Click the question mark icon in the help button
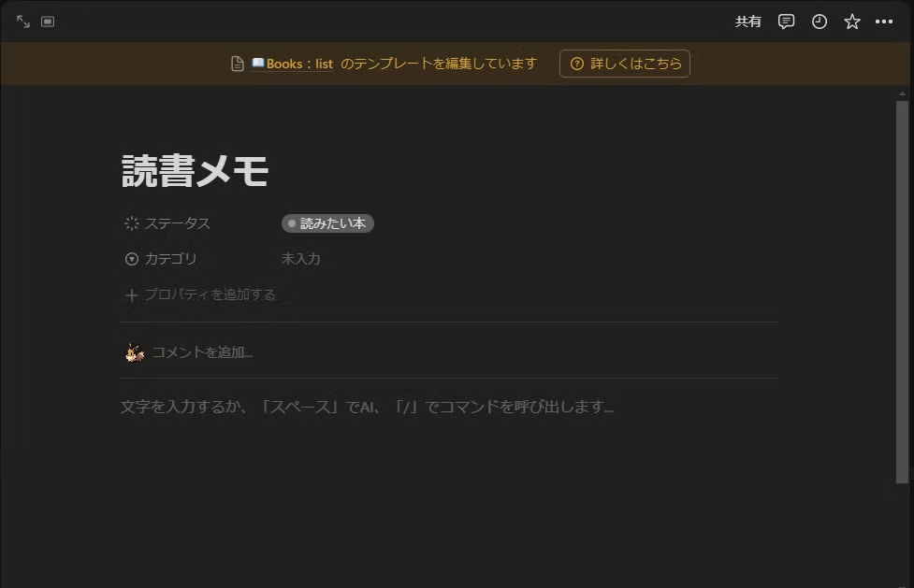The image size is (914, 588). click(x=576, y=64)
